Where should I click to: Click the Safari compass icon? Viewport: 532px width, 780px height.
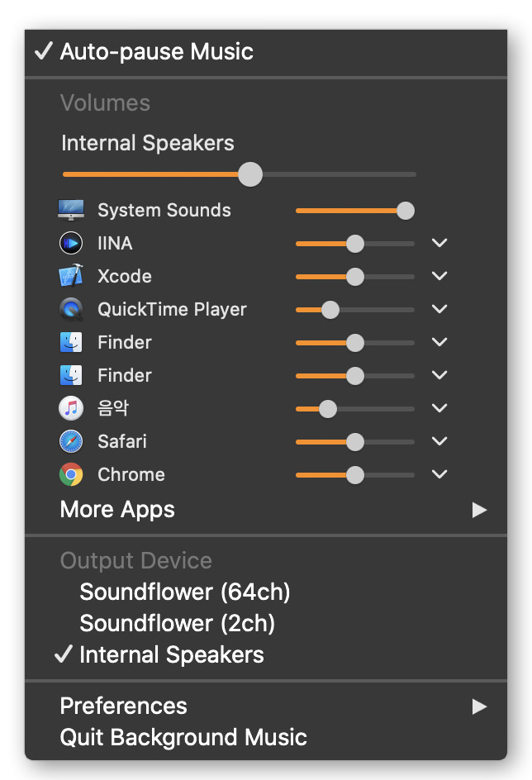point(71,441)
